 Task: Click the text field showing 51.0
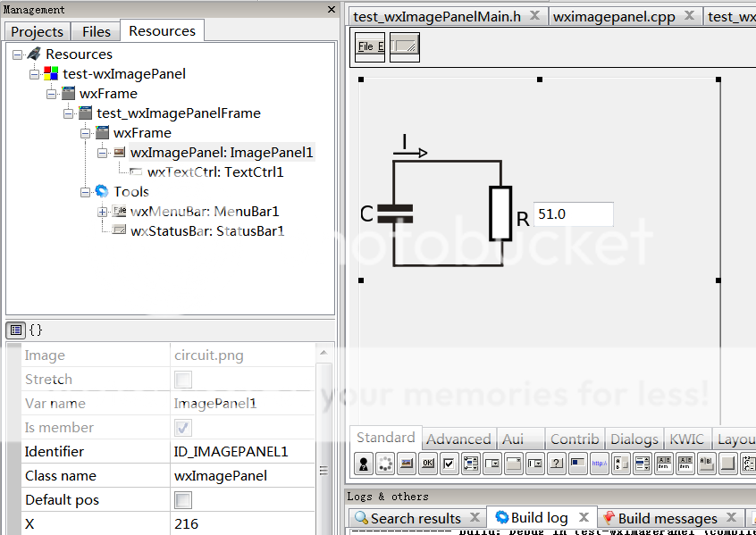573,214
